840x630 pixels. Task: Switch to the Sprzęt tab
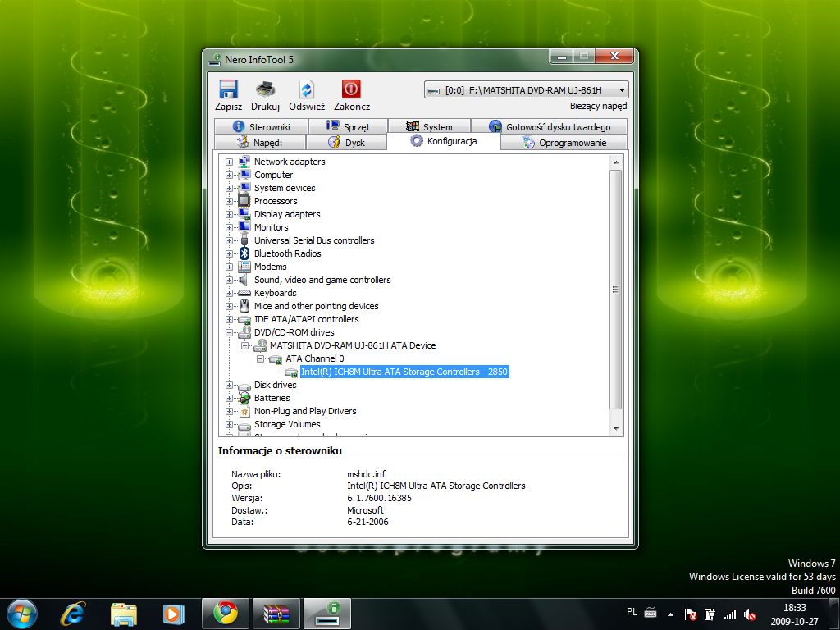tap(348, 126)
